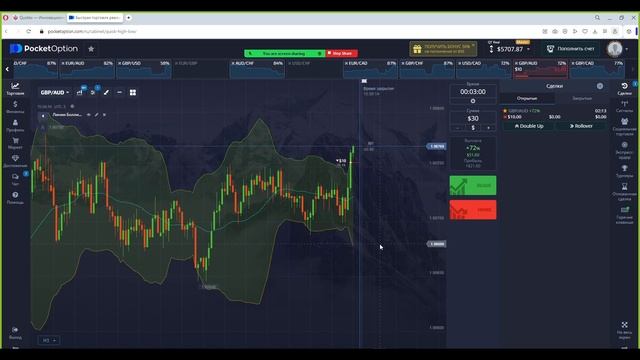This screenshot has height=360, width=640.
Task: Click the open GBP/AUD $10.00 trade row
Action: 555,114
